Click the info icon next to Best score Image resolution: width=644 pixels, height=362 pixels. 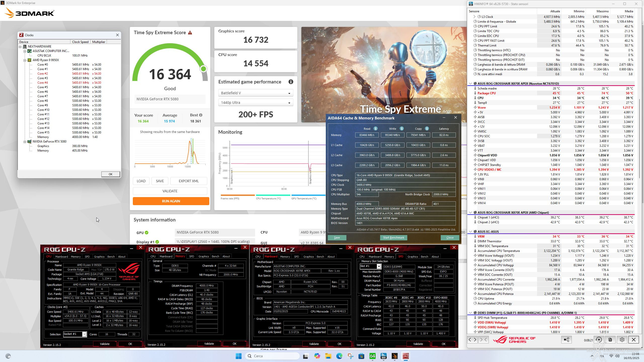click(201, 115)
